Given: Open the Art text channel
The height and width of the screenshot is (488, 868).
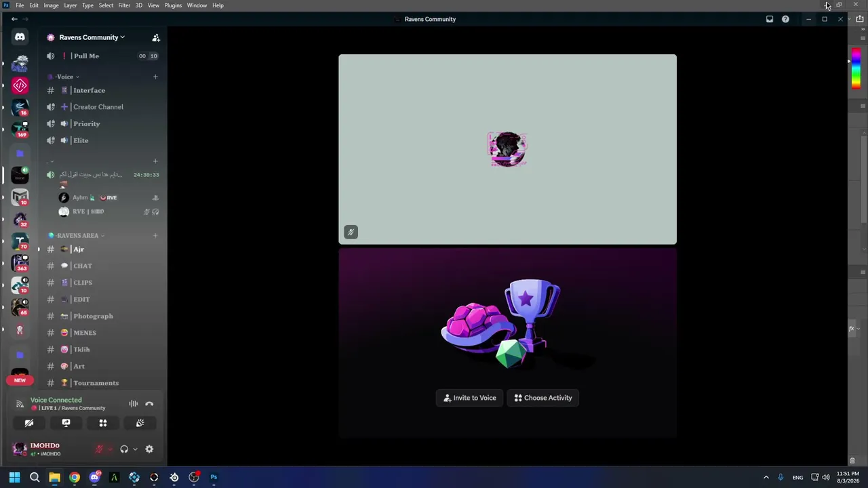Looking at the screenshot, I should coord(102,366).
